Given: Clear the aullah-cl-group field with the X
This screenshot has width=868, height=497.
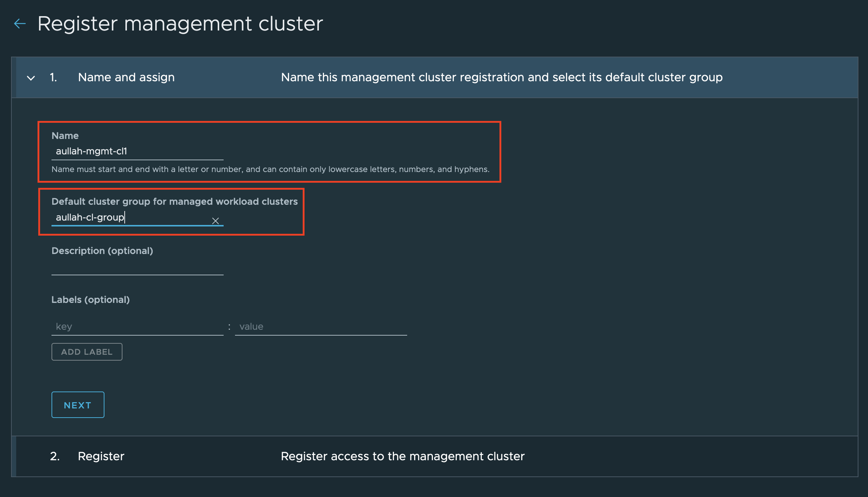Looking at the screenshot, I should coord(216,221).
